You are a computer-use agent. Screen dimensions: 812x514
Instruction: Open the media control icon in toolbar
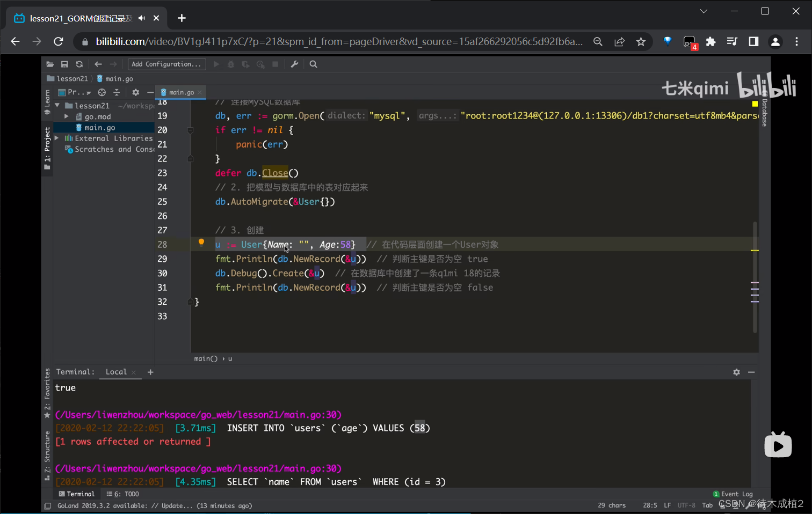pyautogui.click(x=732, y=41)
